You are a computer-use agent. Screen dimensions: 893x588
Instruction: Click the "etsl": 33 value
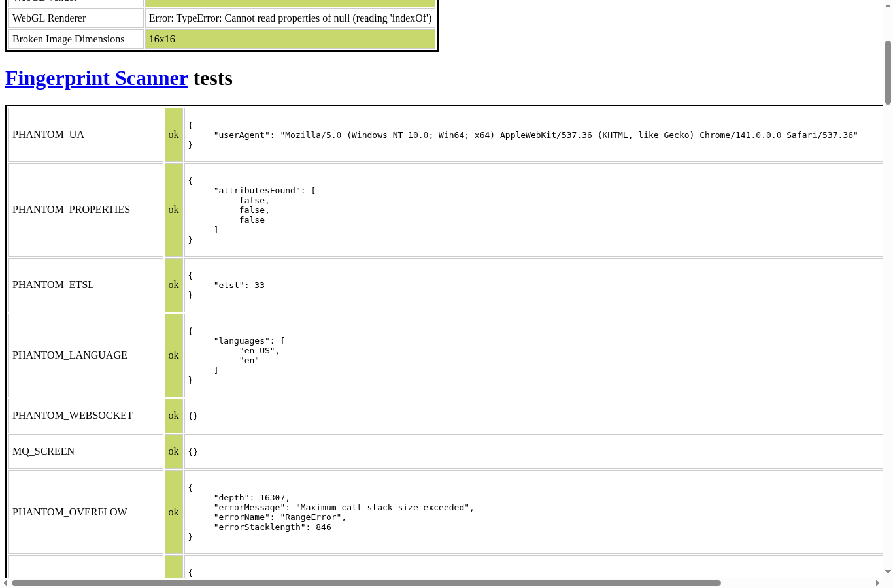[239, 286]
